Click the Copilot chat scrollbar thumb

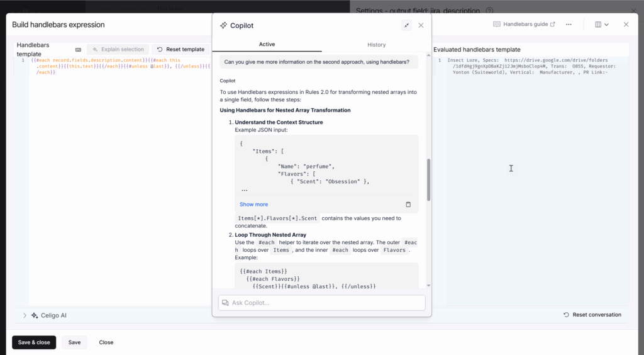[429, 179]
